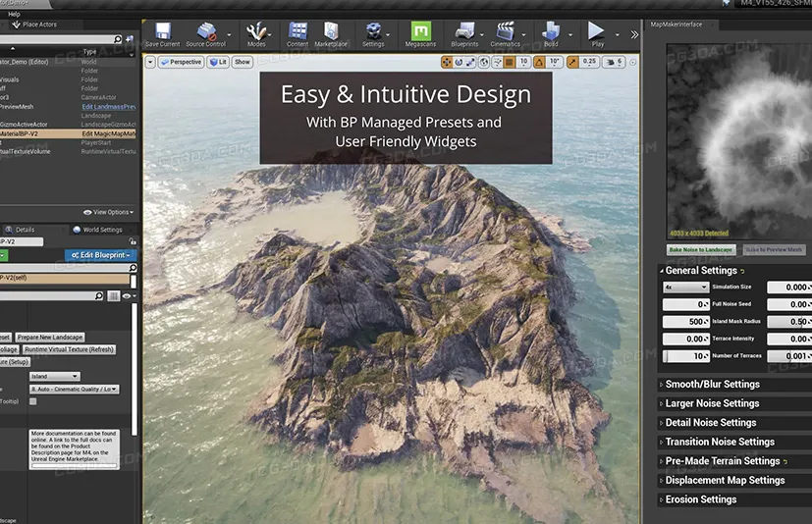
Task: Click the Edit LandmassPreview link
Action: [109, 107]
